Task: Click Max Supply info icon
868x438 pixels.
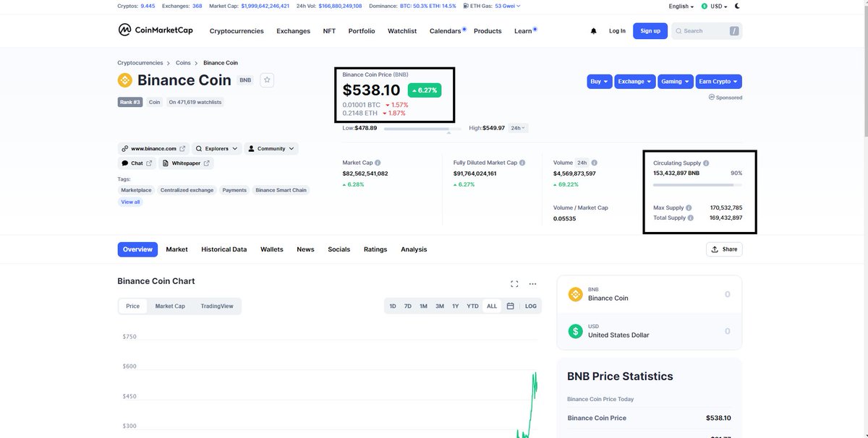Action: [689, 208]
